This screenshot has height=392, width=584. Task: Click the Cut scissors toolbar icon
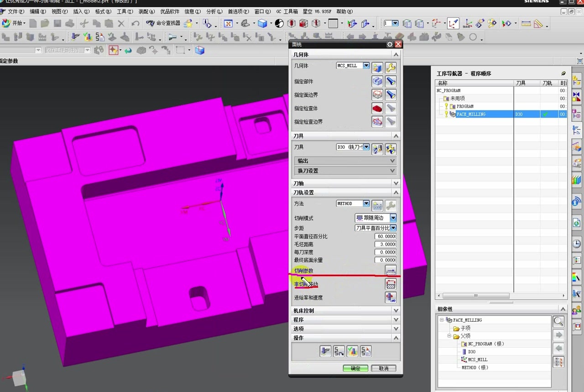84,23
